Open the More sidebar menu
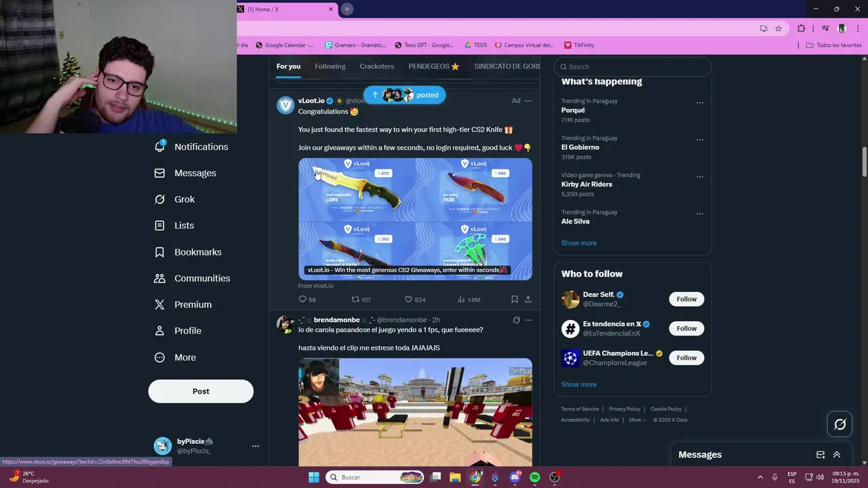The height and width of the screenshot is (488, 868). (x=175, y=357)
